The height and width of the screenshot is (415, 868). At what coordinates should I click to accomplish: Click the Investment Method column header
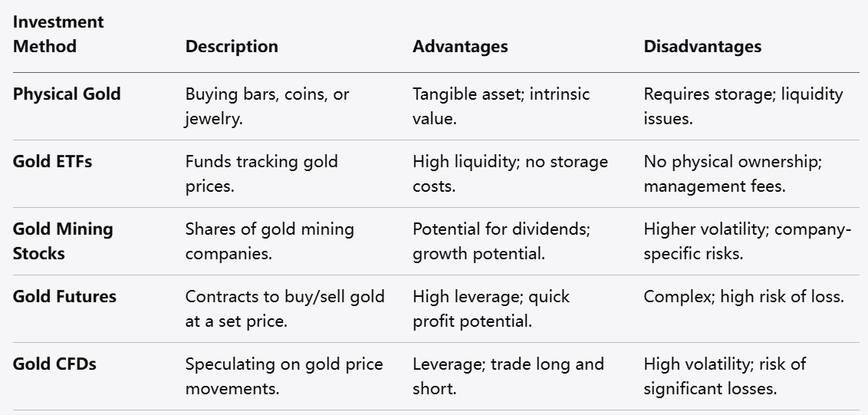[x=58, y=35]
